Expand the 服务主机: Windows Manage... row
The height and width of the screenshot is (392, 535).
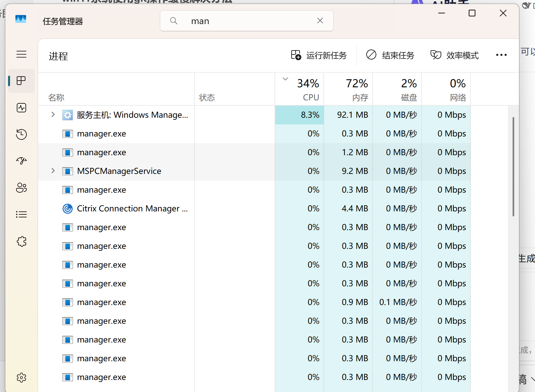[53, 114]
